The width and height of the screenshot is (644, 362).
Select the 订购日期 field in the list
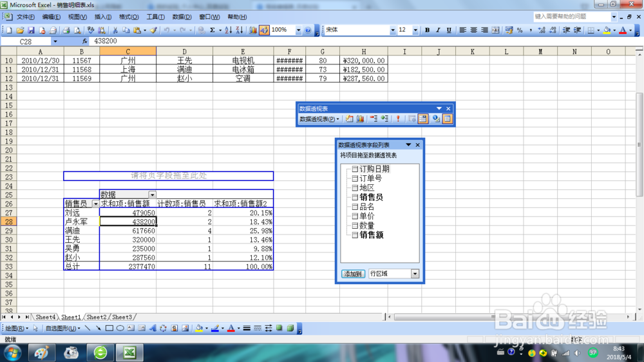coord(374,169)
